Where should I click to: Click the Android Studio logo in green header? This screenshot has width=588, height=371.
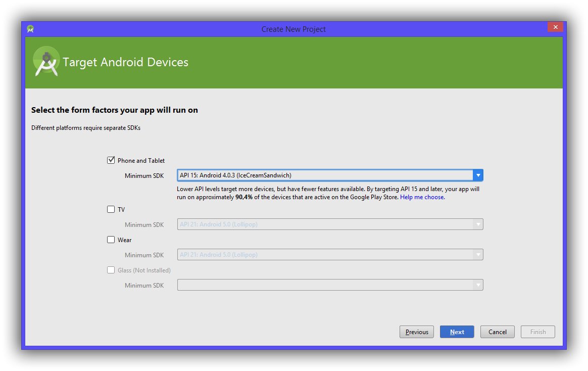[x=46, y=61]
